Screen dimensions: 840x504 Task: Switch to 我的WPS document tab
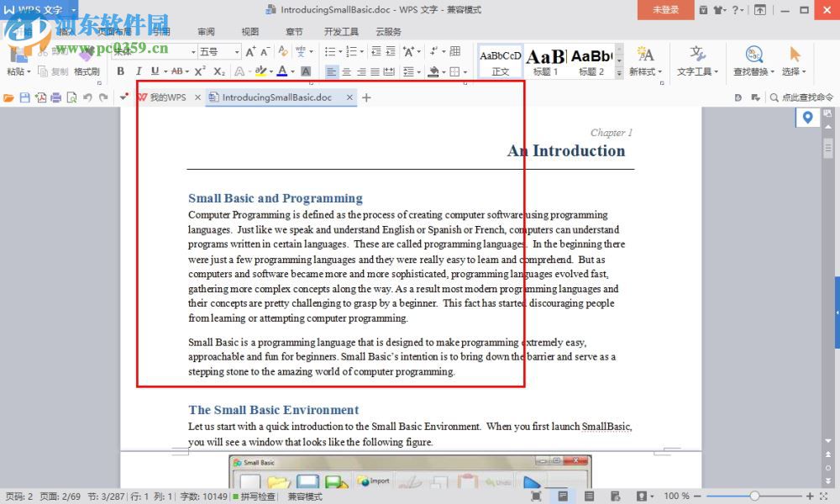tap(168, 97)
